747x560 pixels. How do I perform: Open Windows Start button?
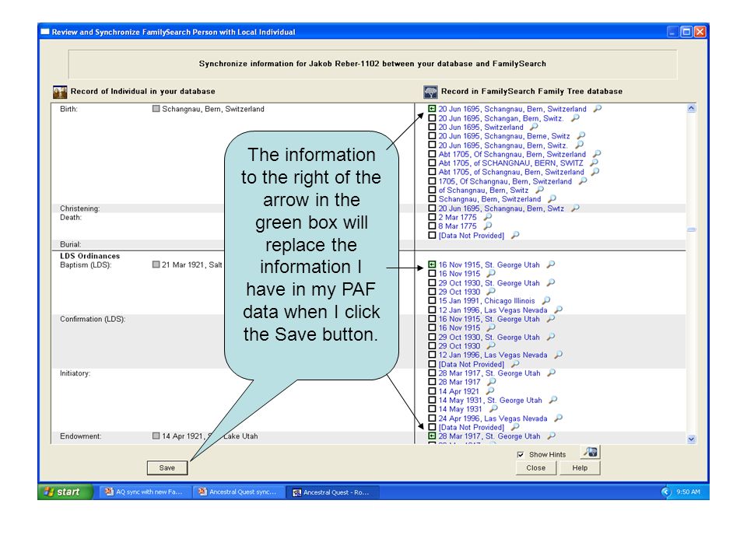65,492
